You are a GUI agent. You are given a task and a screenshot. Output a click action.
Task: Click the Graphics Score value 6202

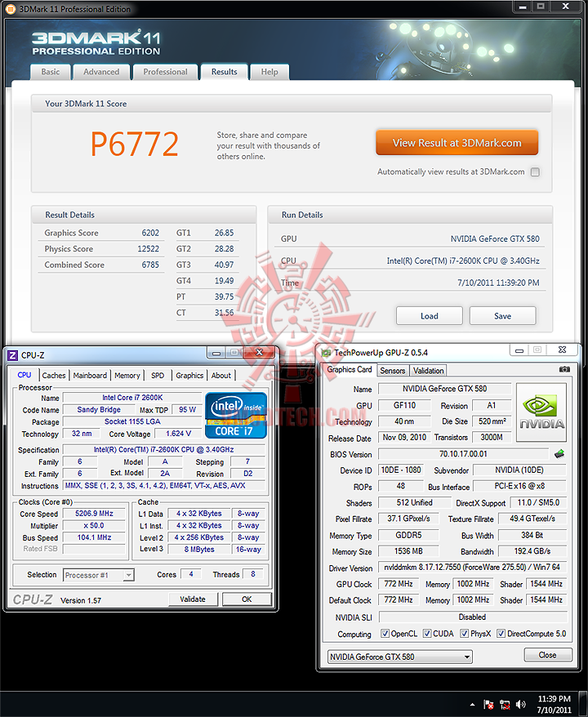click(x=150, y=233)
